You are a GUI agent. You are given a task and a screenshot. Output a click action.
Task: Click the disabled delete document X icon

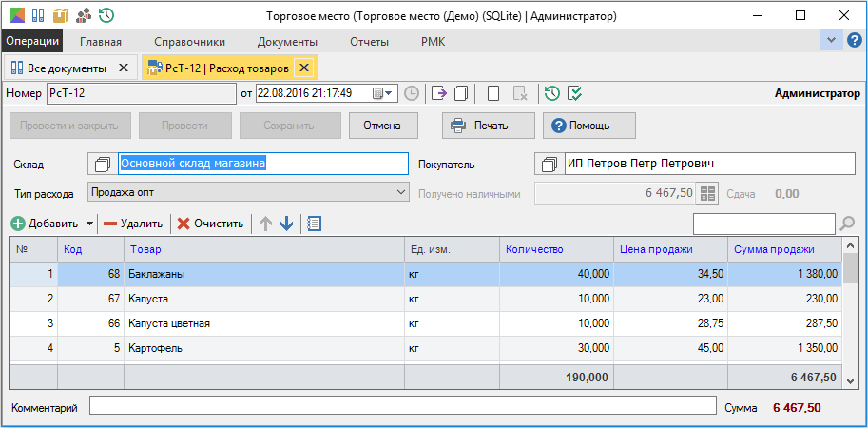click(x=520, y=93)
